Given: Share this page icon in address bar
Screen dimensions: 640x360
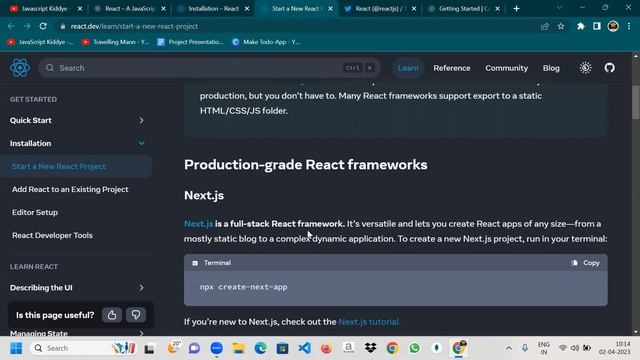Looking at the screenshot, I should (544, 26).
